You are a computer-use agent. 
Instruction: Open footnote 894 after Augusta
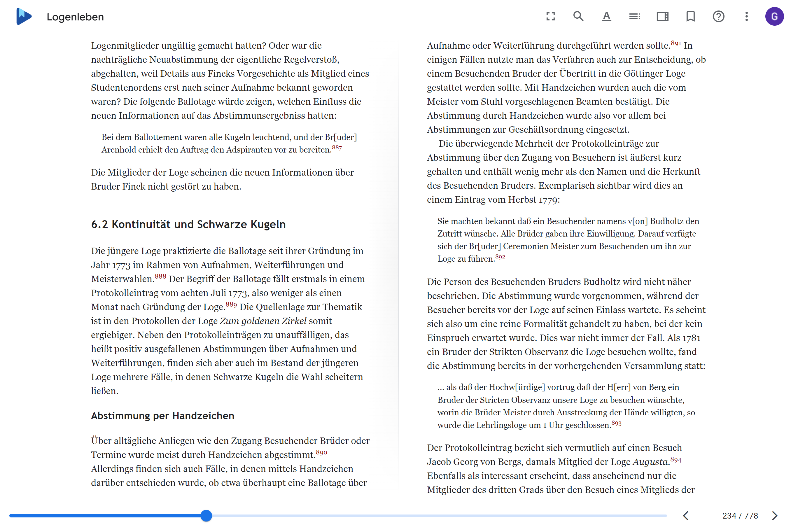675,460
